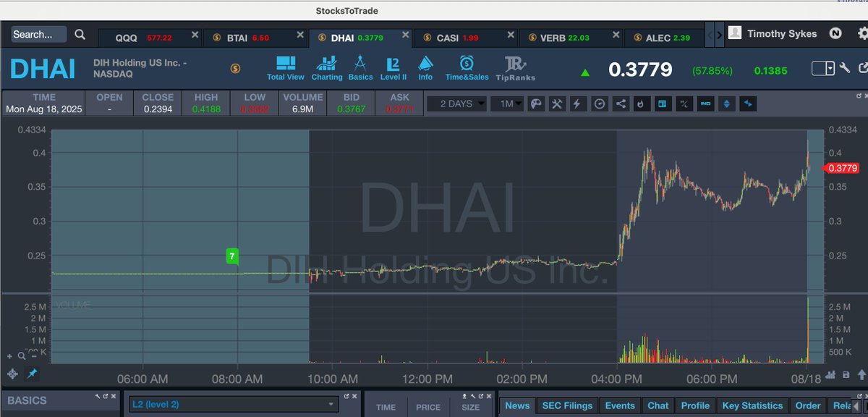Close the CASI tab

511,34
